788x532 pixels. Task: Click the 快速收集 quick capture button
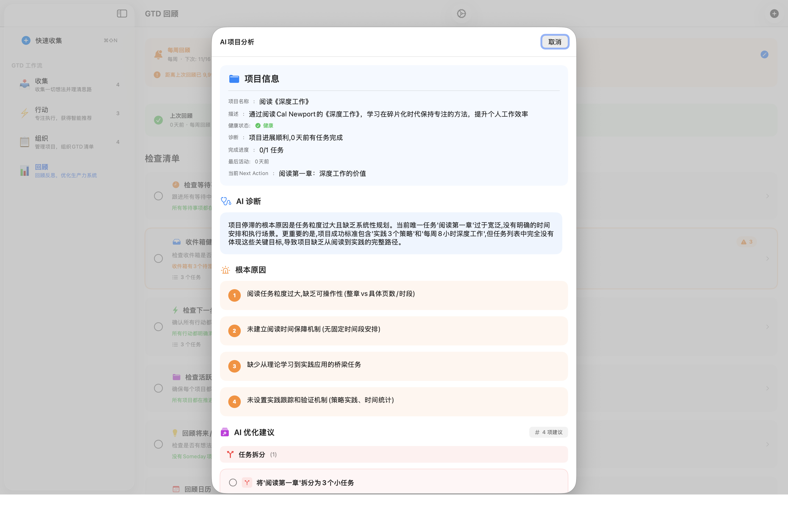tap(47, 40)
